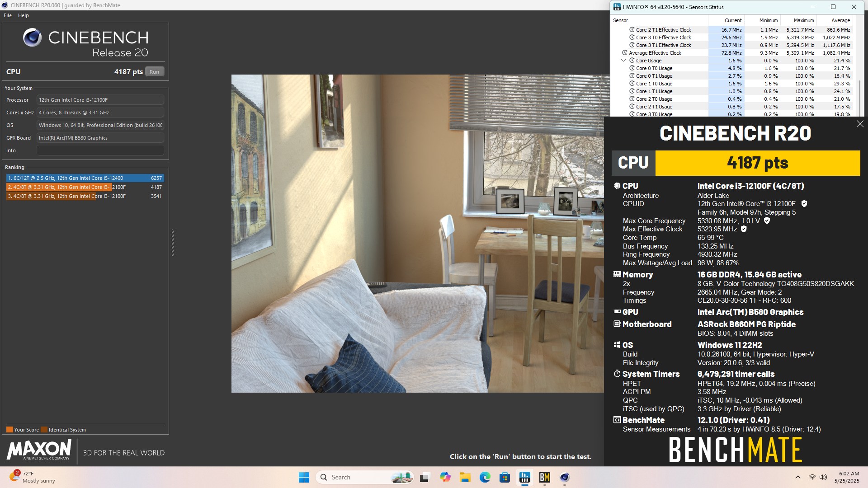Click the yellow 4187 pts score banner
This screenshot has height=488, width=868.
click(x=758, y=163)
